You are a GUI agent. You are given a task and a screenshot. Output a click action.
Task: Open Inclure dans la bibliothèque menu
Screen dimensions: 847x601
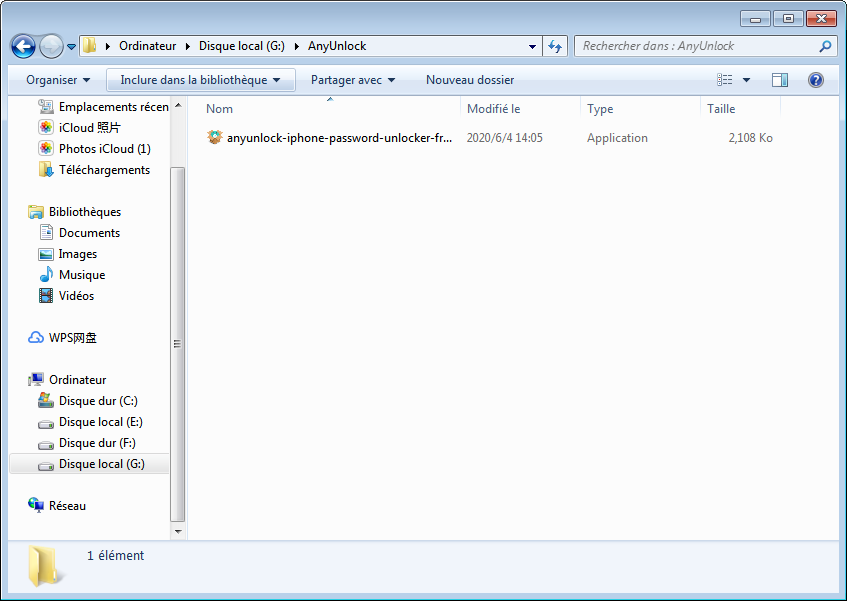pyautogui.click(x=200, y=80)
